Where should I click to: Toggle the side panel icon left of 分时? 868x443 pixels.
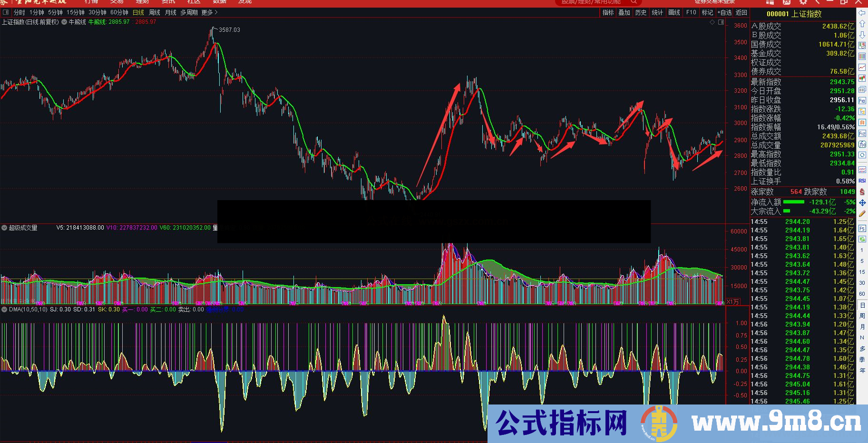click(5, 13)
